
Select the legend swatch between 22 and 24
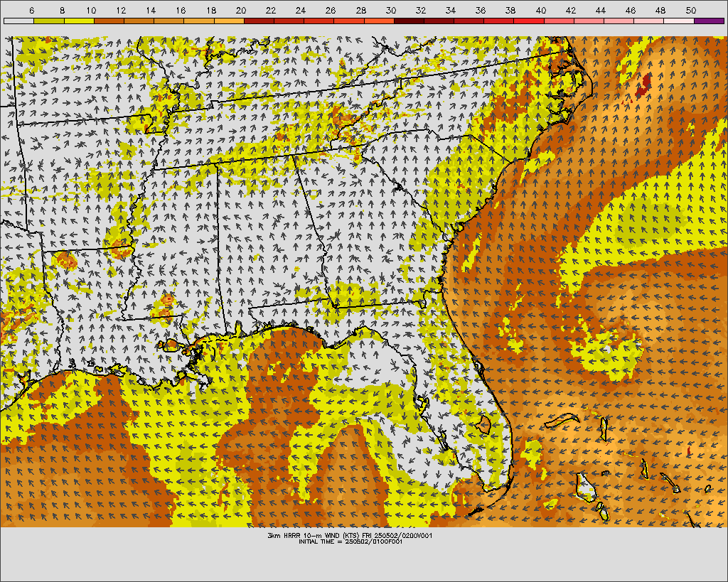(x=289, y=21)
